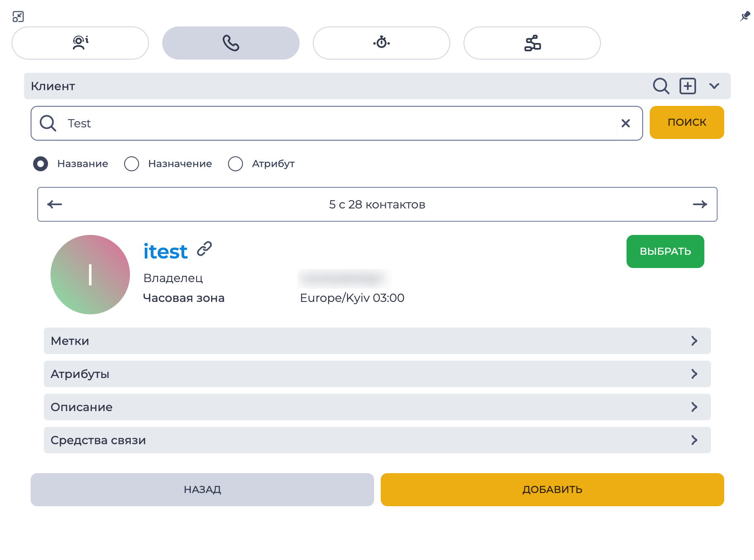Click the green ВЫБРАТЬ button

click(x=665, y=251)
